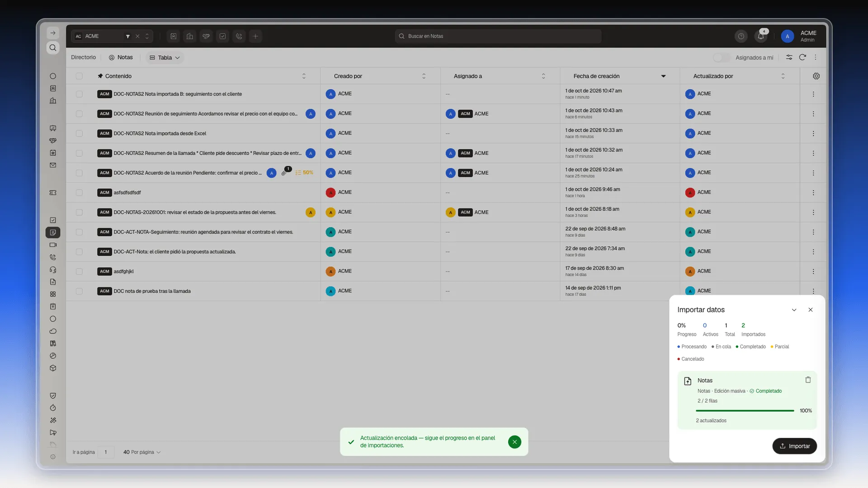Image resolution: width=868 pixels, height=488 pixels.
Task: Select the asfsdfsdfsdf row checkbox
Action: pyautogui.click(x=79, y=192)
